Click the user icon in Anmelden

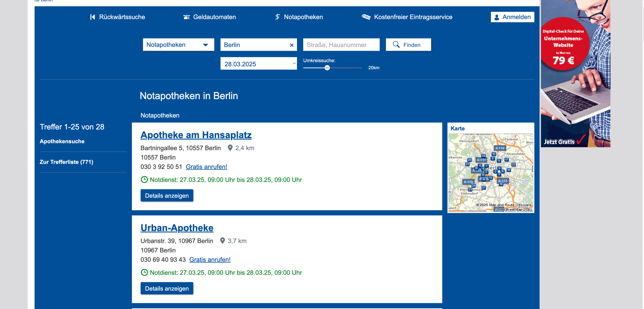pos(497,17)
